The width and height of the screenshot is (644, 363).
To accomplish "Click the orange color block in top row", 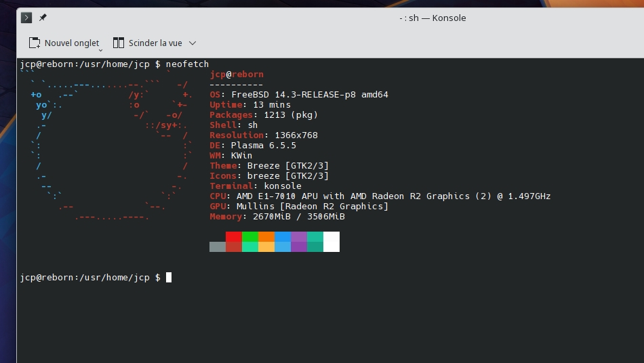I will point(266,236).
